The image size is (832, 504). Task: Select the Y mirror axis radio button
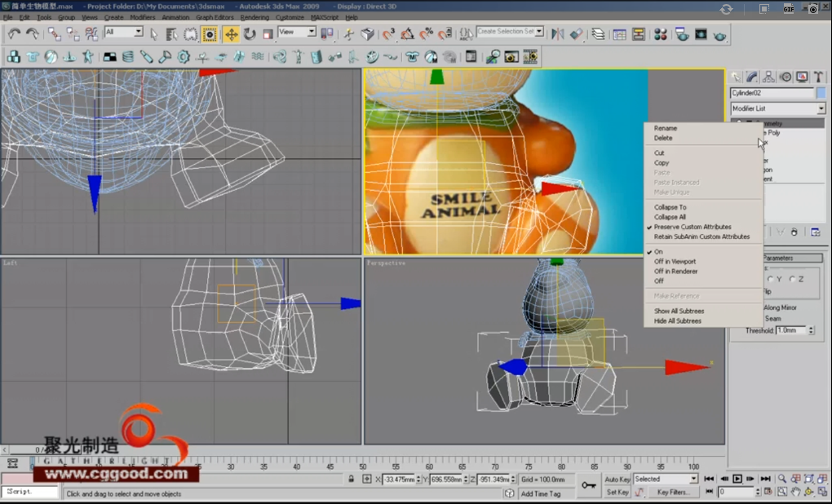(x=771, y=279)
